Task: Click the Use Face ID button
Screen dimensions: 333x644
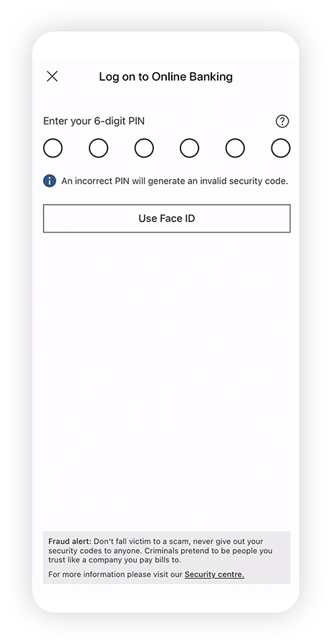Action: pos(167,218)
